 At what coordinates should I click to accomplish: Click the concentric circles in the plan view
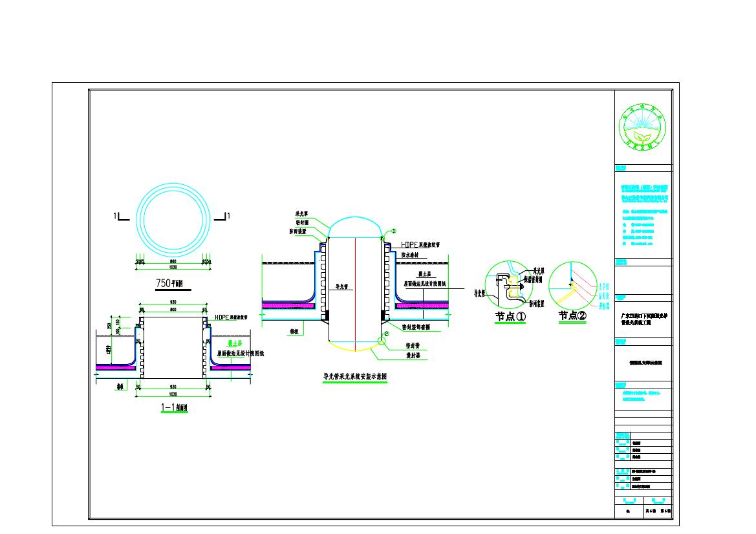(172, 217)
